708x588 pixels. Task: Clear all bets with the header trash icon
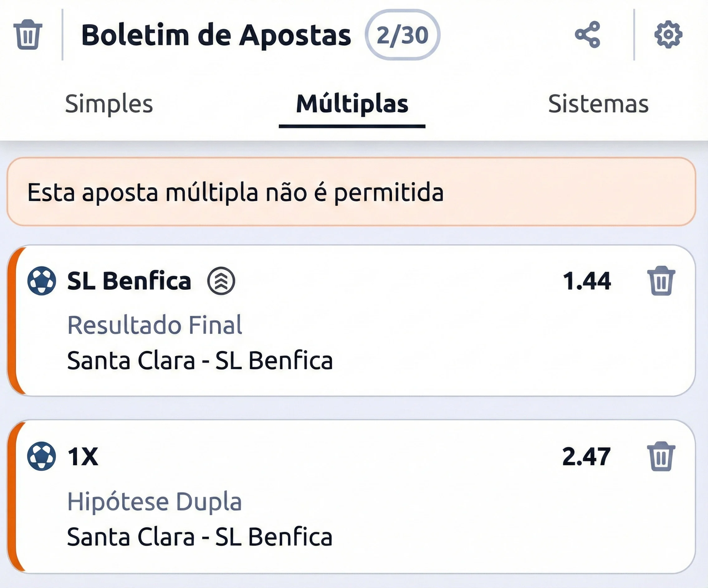(28, 34)
